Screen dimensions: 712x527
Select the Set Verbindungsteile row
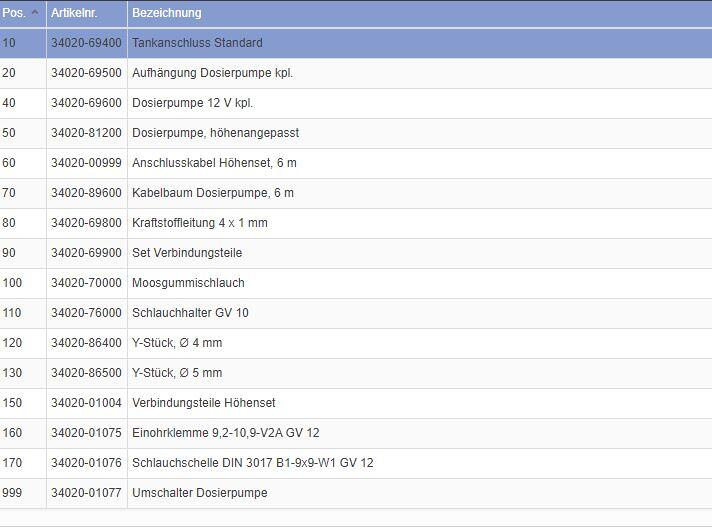[x=187, y=253]
